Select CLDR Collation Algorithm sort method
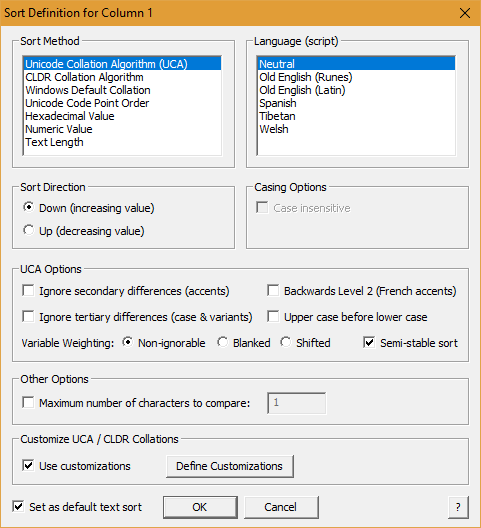The width and height of the screenshot is (481, 528). 122,77
